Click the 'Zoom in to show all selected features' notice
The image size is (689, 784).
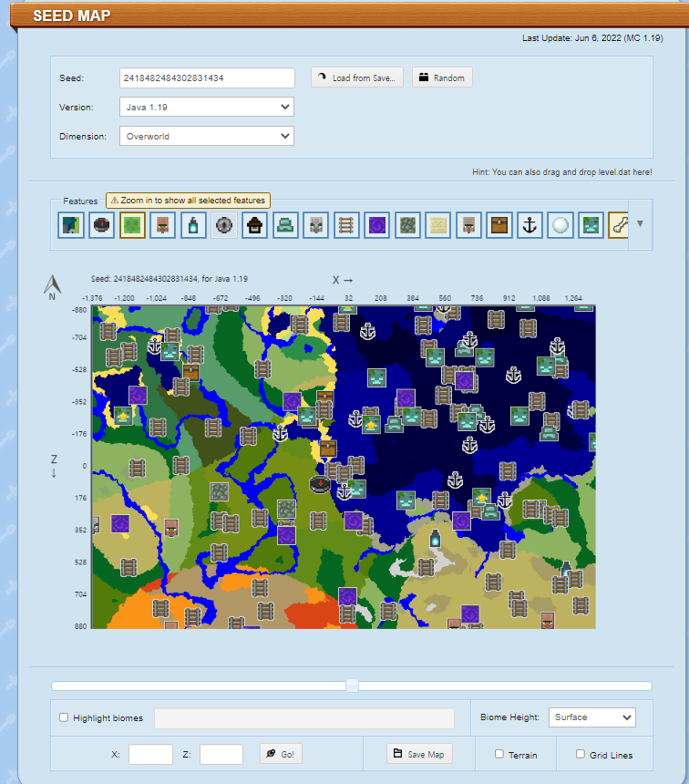pyautogui.click(x=188, y=201)
